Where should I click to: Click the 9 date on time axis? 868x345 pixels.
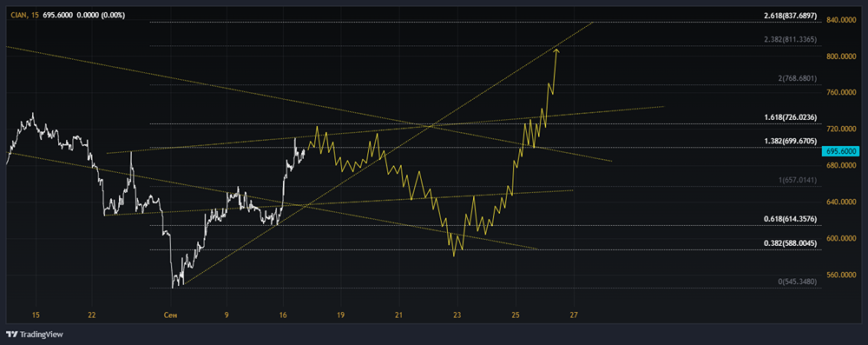[227, 315]
